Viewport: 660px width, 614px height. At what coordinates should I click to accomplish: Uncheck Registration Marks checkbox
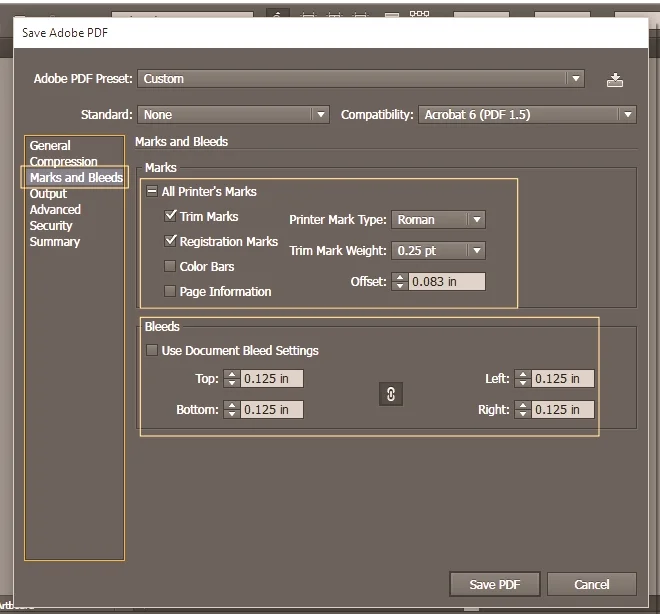(x=170, y=241)
